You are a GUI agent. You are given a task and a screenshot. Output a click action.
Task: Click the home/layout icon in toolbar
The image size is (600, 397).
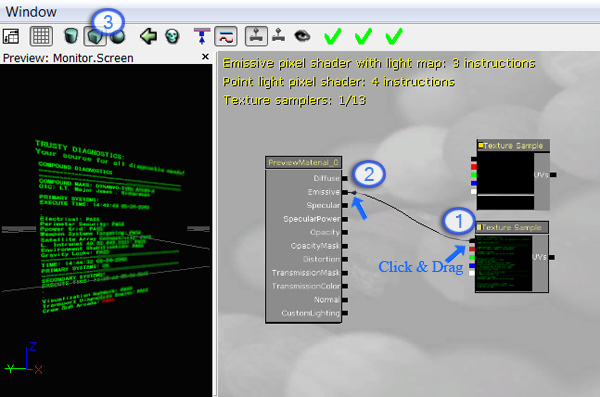[x=11, y=36]
